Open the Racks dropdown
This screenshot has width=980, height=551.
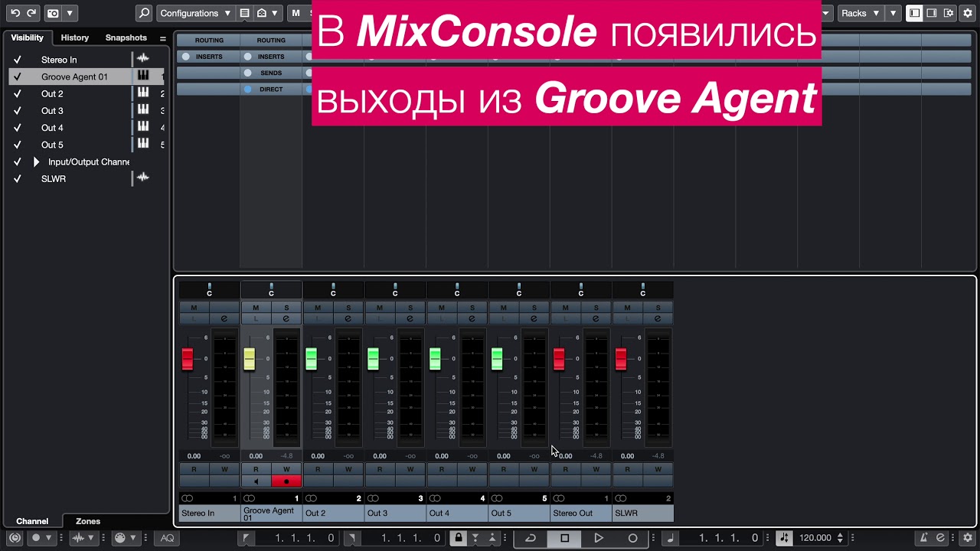point(860,13)
